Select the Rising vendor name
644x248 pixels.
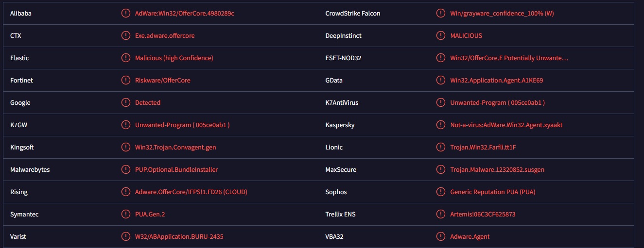click(19, 192)
